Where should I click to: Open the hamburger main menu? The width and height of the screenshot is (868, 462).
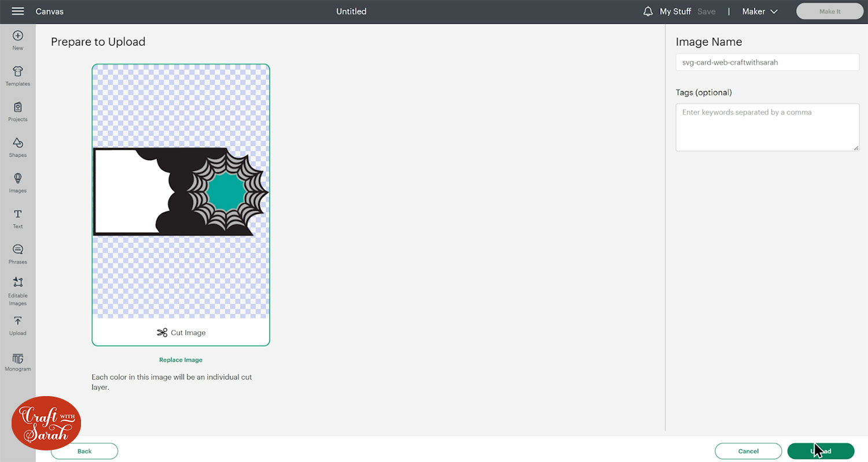coord(18,12)
